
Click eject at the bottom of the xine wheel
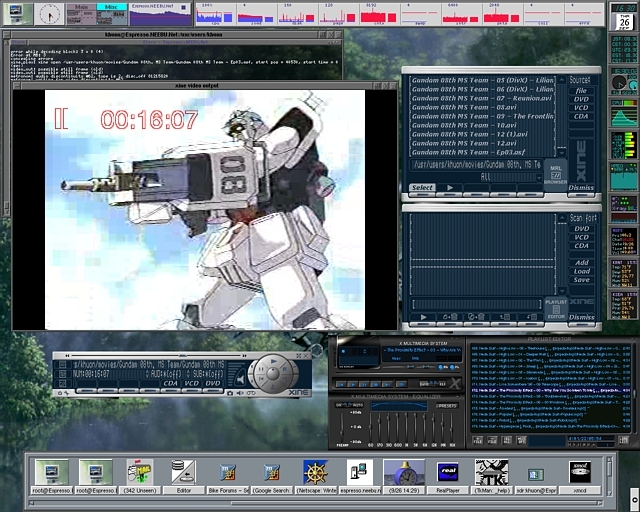tap(273, 386)
